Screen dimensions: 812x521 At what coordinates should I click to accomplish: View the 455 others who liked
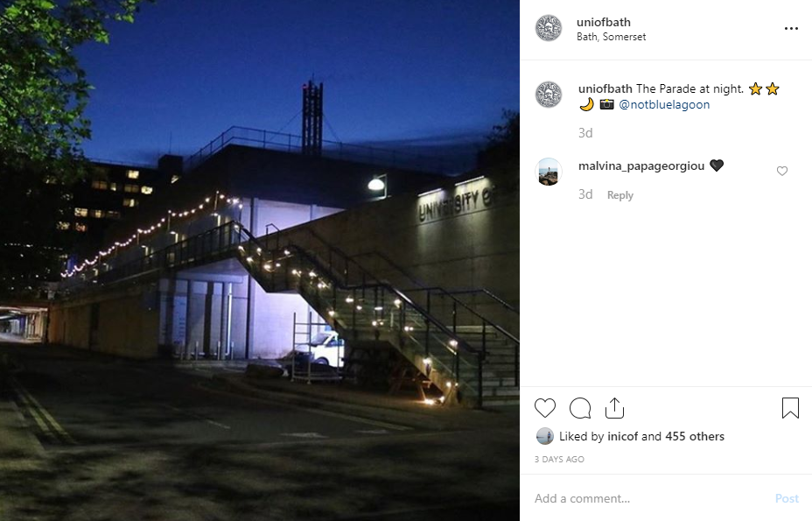(x=695, y=436)
